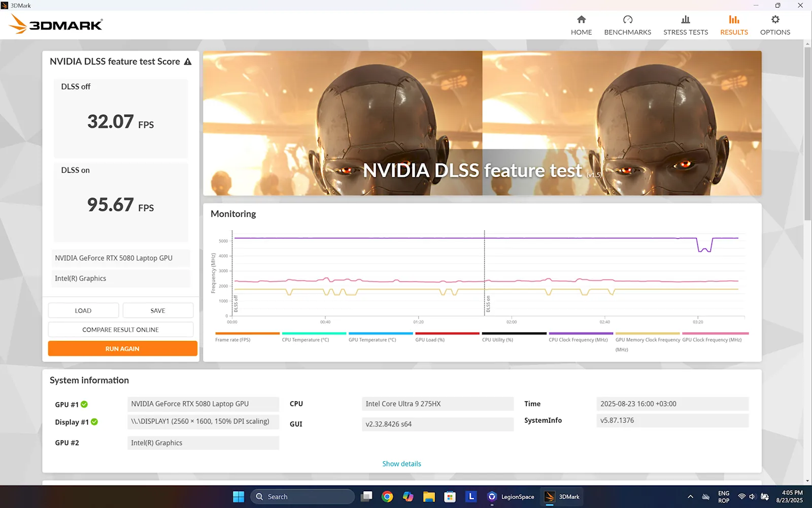Click the GPU #1 green check icon
Image resolution: width=812 pixels, height=508 pixels.
click(x=84, y=404)
